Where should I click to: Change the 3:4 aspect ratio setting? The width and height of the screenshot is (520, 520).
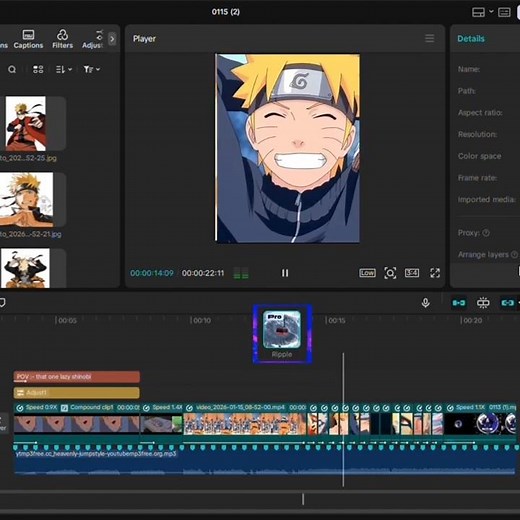tap(412, 273)
